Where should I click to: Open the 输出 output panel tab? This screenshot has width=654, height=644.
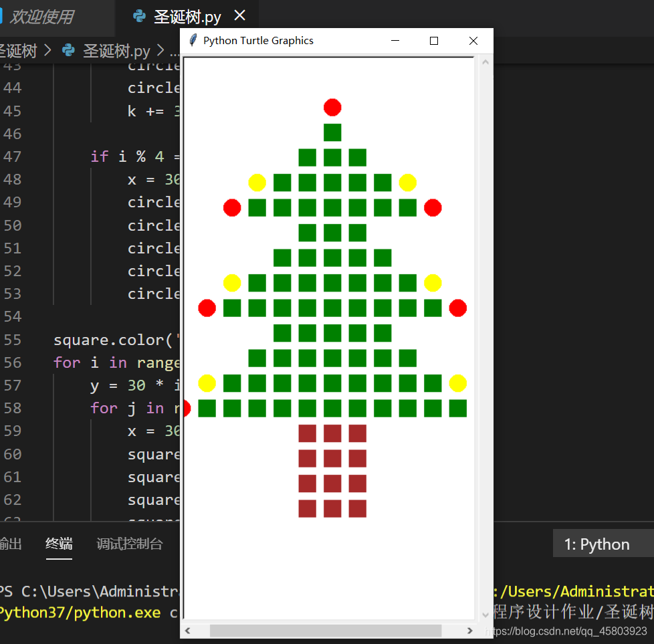[10, 544]
